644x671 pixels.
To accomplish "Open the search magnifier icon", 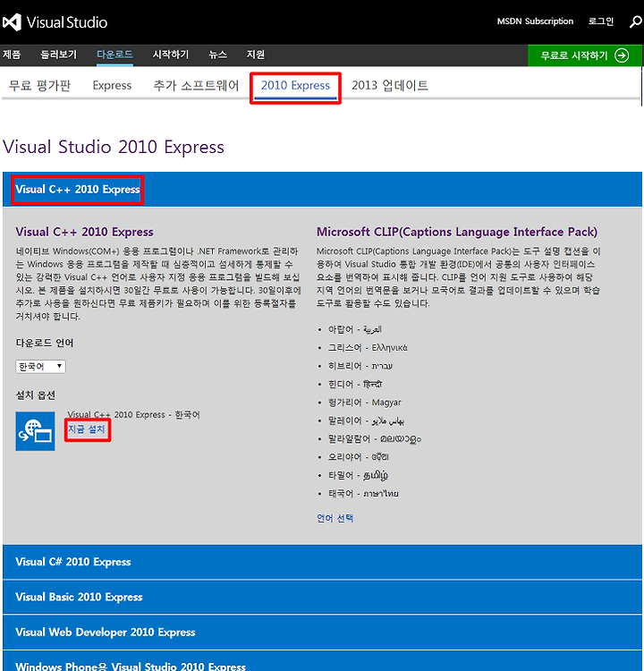I will tap(636, 21).
